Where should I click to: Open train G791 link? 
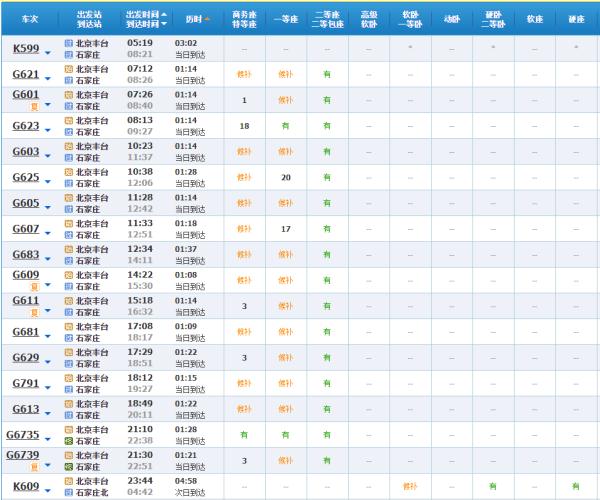coord(26,383)
